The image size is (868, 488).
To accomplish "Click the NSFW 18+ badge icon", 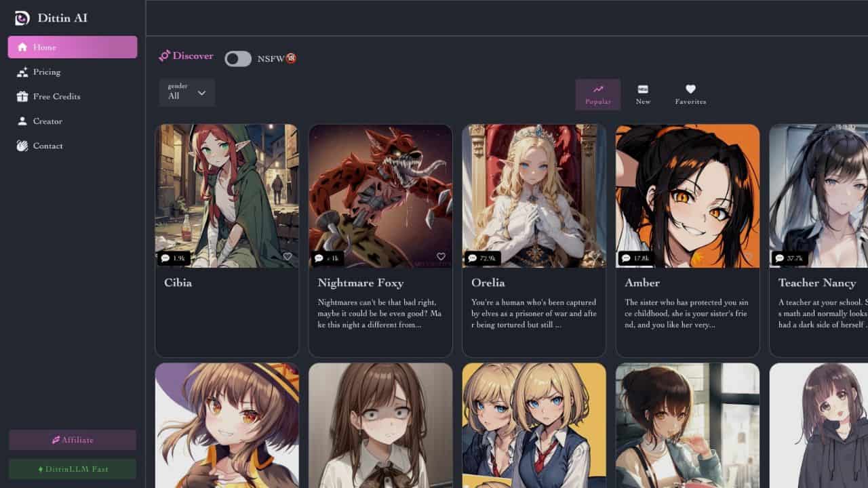I will tap(291, 58).
